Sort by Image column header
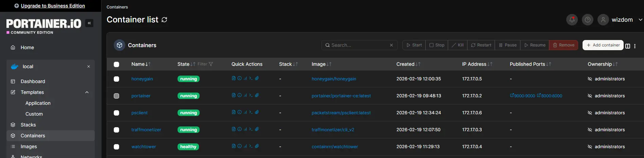Viewport: 644px width, 158px height. pyautogui.click(x=321, y=64)
